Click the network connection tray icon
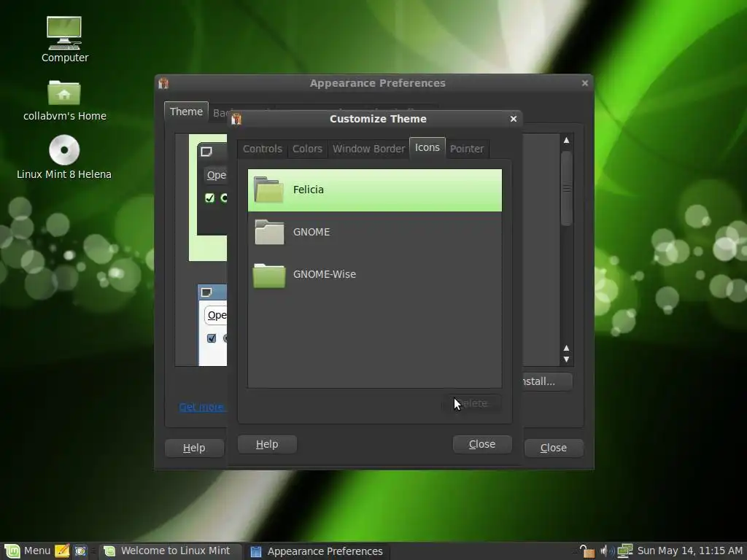The height and width of the screenshot is (560, 747). (x=625, y=551)
